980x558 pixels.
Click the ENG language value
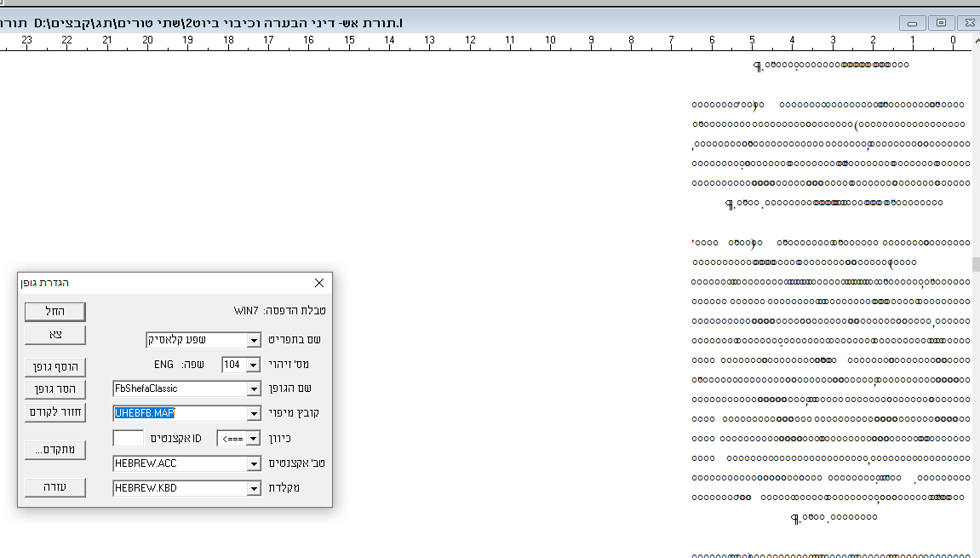(163, 365)
